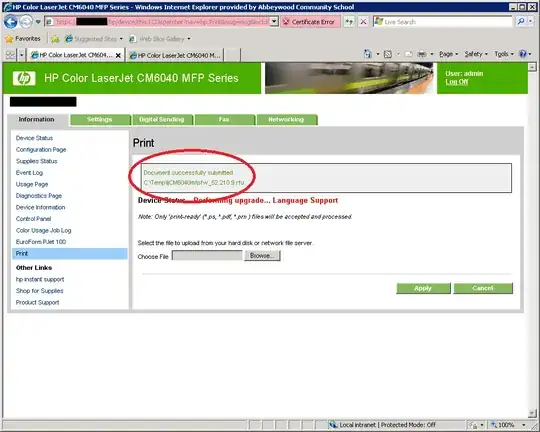The image size is (540, 432).
Task: Click the HP logo in header
Action: (x=24, y=78)
